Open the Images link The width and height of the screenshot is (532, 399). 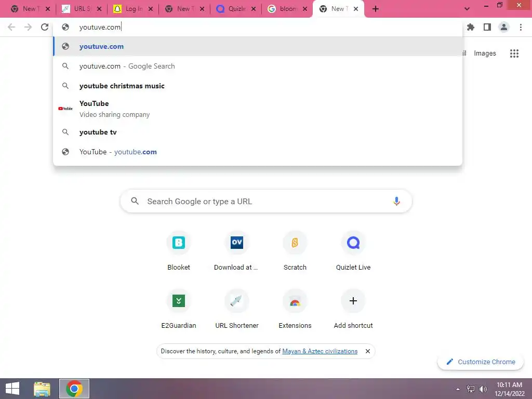pyautogui.click(x=485, y=54)
